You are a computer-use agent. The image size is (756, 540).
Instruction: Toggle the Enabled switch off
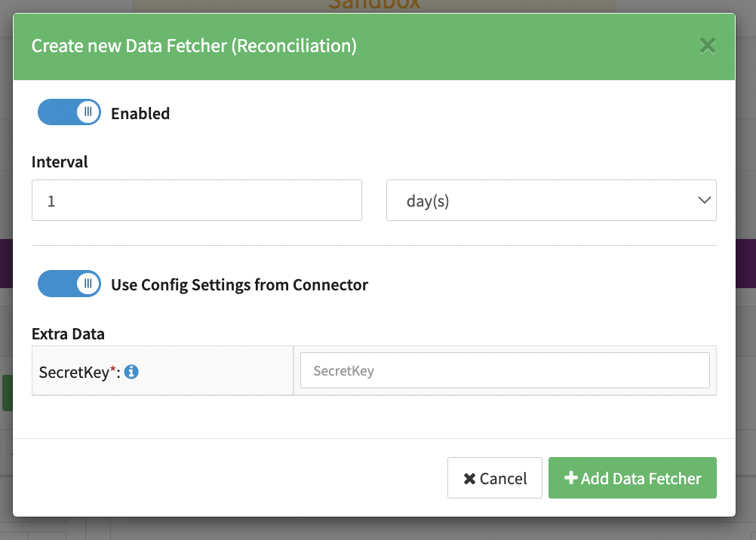pos(69,112)
